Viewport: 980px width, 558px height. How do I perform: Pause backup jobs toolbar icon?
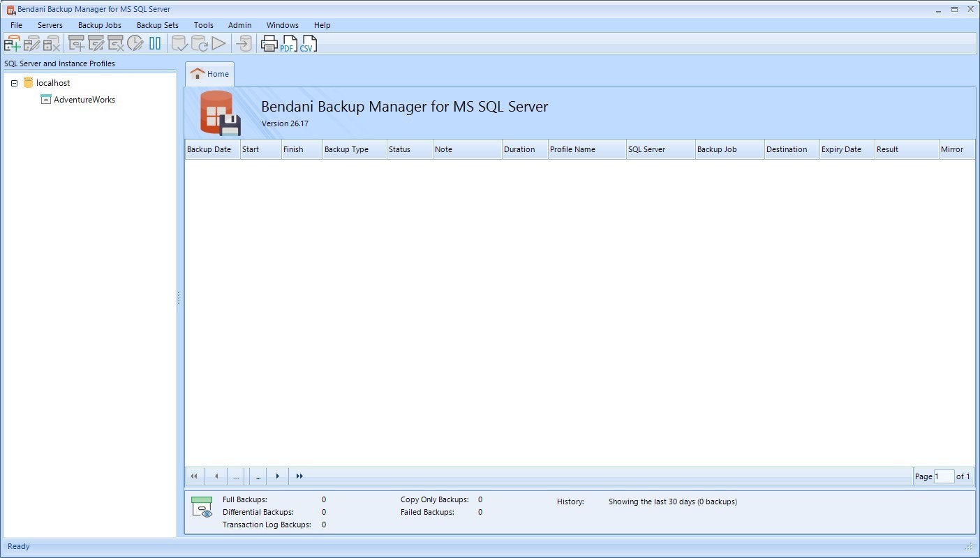click(x=155, y=43)
